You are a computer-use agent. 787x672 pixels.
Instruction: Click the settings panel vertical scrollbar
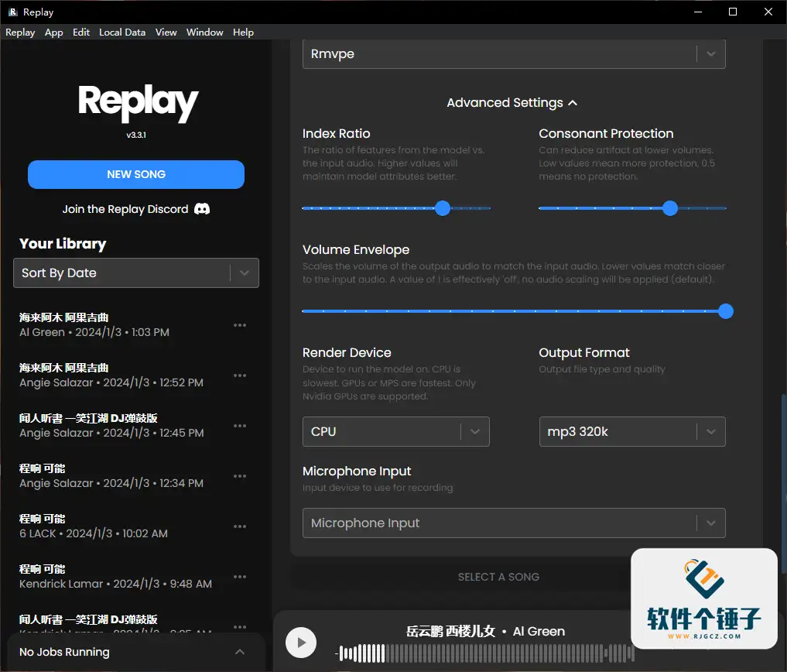pos(783,482)
